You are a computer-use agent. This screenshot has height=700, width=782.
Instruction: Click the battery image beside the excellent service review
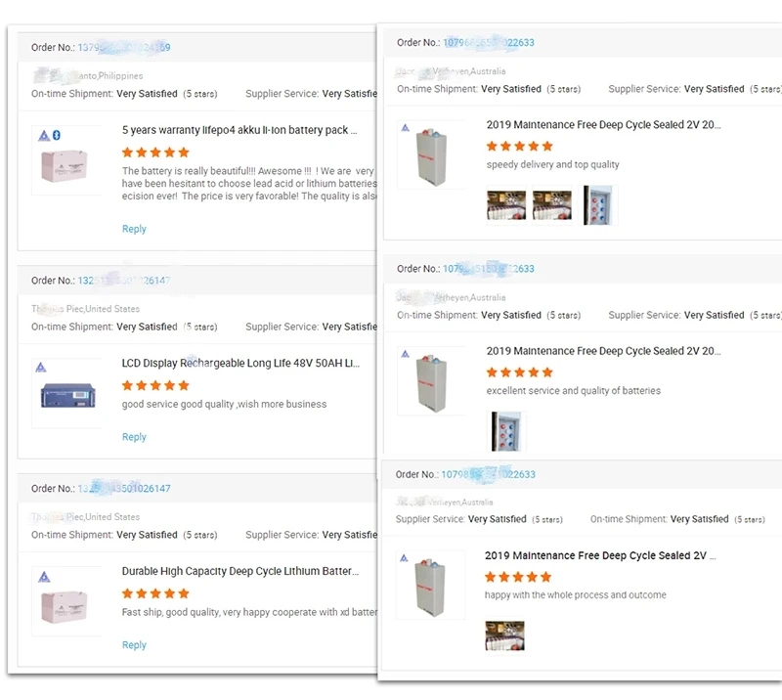coord(431,379)
